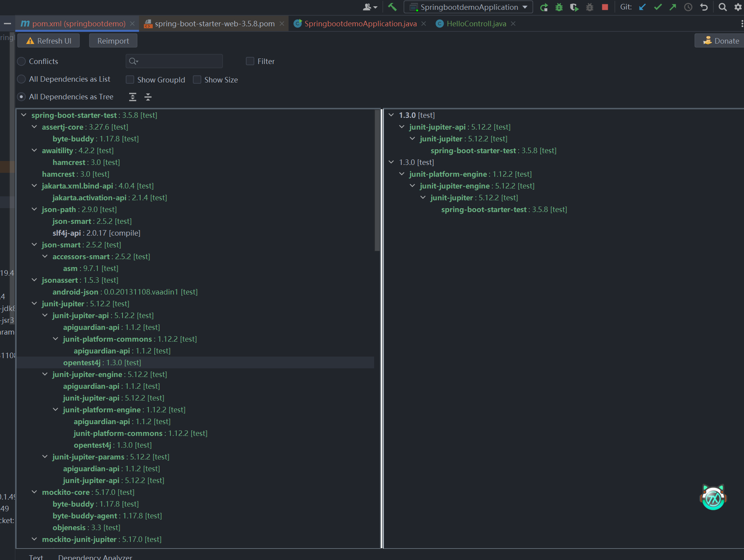Switch to the Text bottom tab

point(36,557)
